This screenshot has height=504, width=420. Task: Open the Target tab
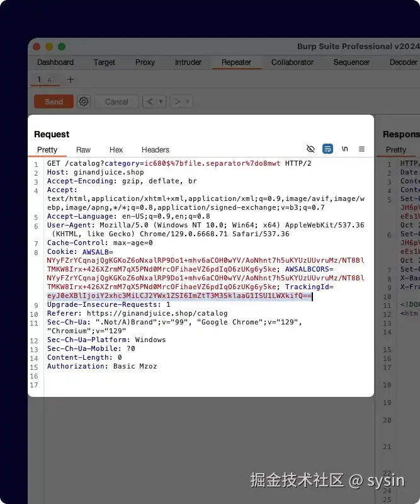pos(104,62)
